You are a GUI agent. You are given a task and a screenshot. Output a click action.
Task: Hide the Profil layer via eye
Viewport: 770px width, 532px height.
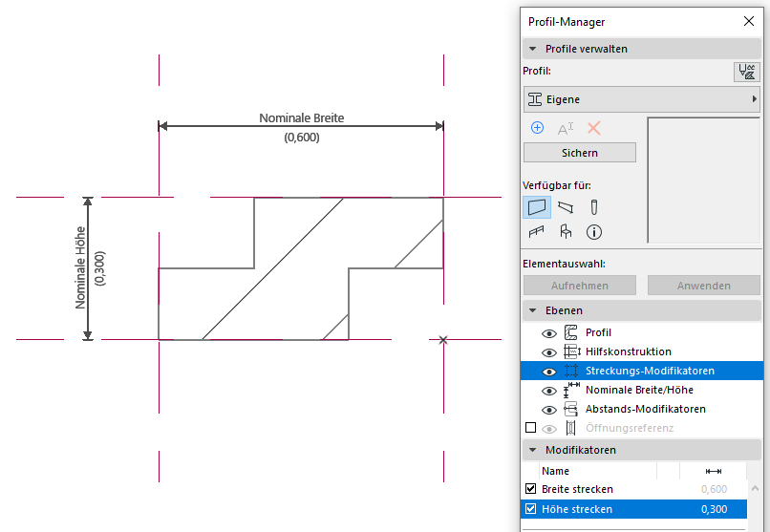[x=549, y=333]
